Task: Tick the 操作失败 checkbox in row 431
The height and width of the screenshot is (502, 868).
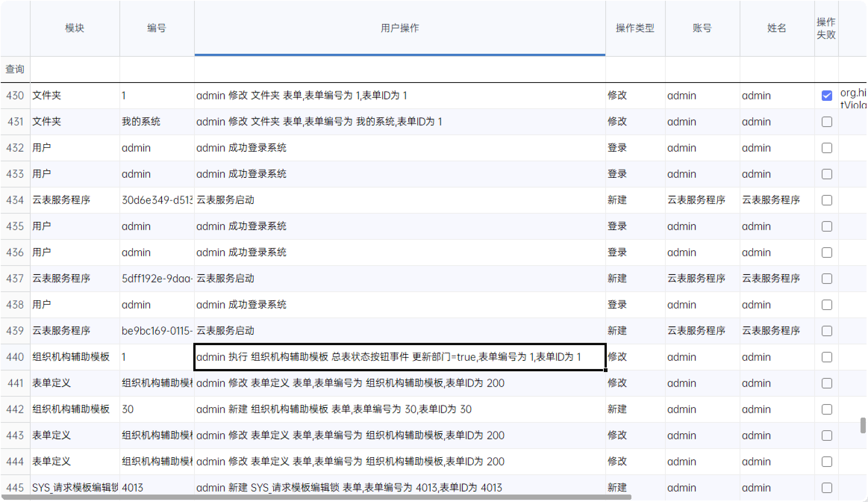Action: [x=827, y=122]
